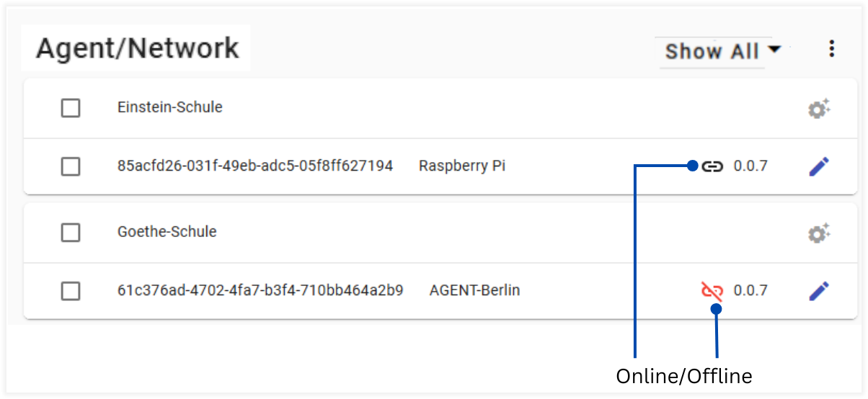Open the three-dot more options menu
The height and width of the screenshot is (399, 868).
pos(832,49)
